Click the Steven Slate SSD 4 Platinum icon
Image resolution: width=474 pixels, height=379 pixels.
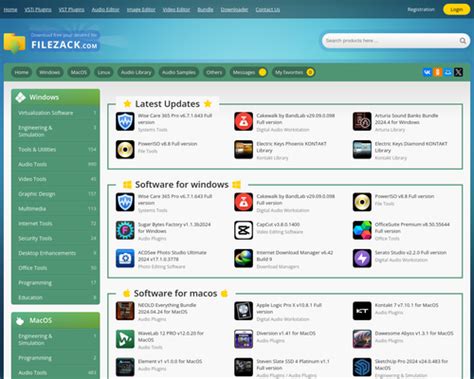(243, 367)
